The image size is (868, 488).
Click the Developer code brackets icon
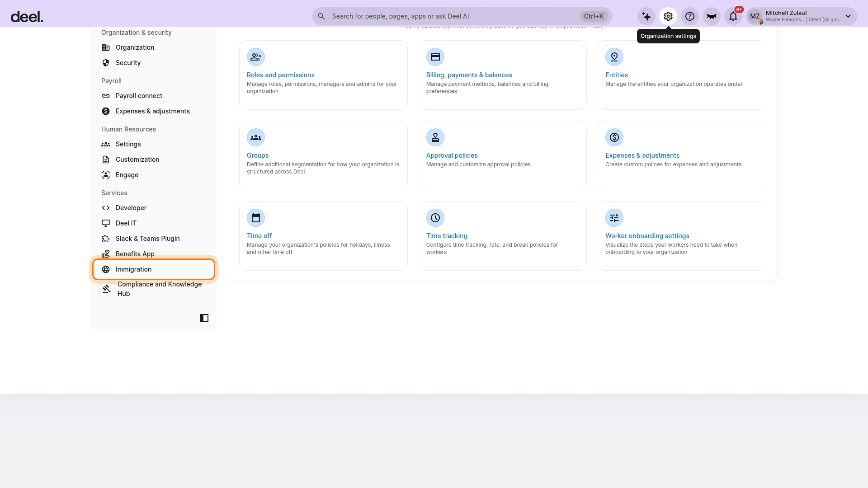click(106, 208)
